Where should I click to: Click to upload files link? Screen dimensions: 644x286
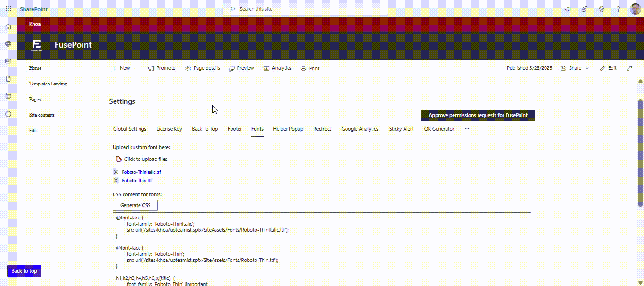(x=146, y=160)
